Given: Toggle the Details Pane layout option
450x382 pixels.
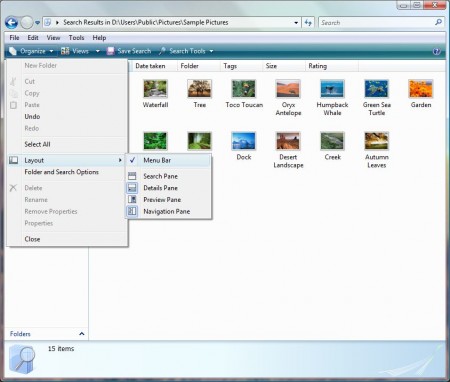Looking at the screenshot, I should pos(168,188).
